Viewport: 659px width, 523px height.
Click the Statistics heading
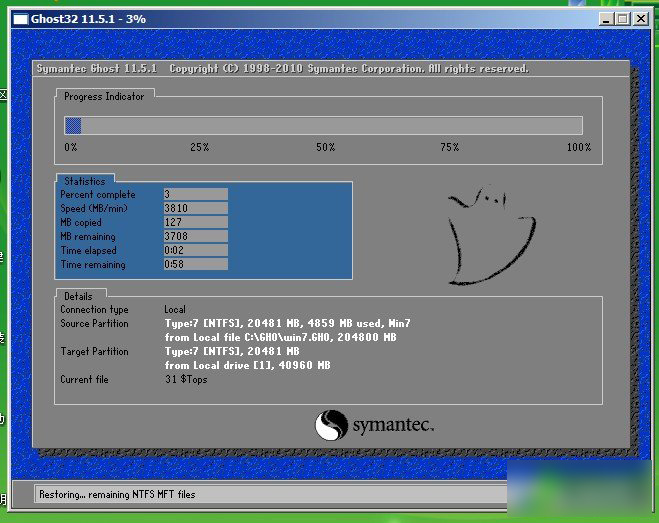[85, 181]
